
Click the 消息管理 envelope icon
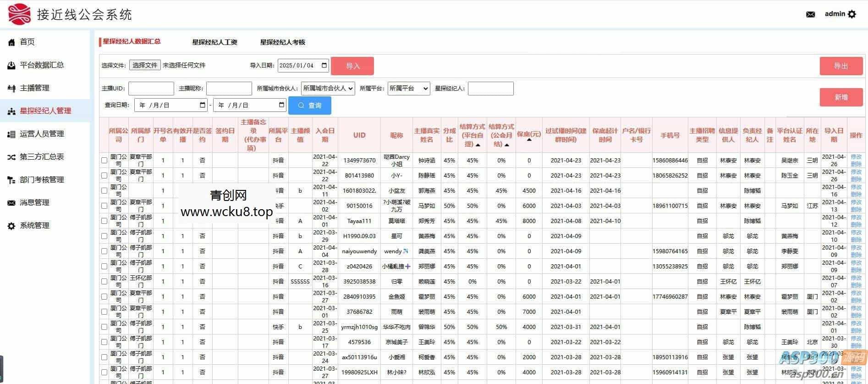click(11, 203)
